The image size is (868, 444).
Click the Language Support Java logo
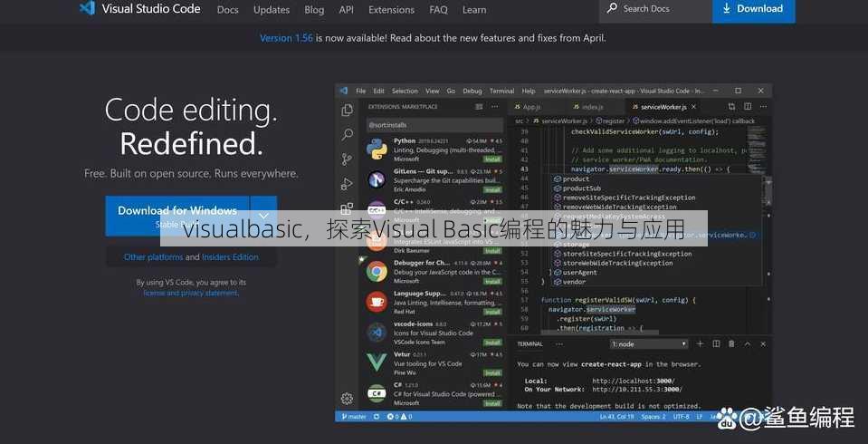(377, 302)
